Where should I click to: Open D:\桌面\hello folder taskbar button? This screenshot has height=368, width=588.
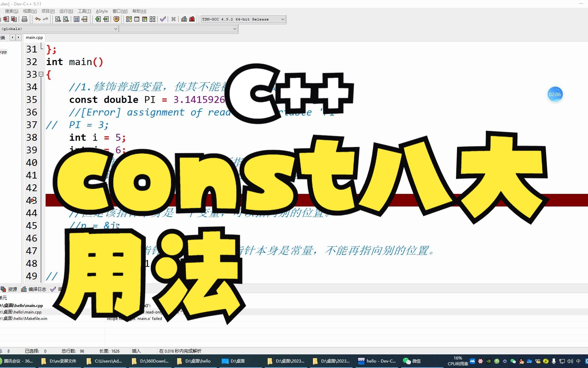tap(195, 361)
